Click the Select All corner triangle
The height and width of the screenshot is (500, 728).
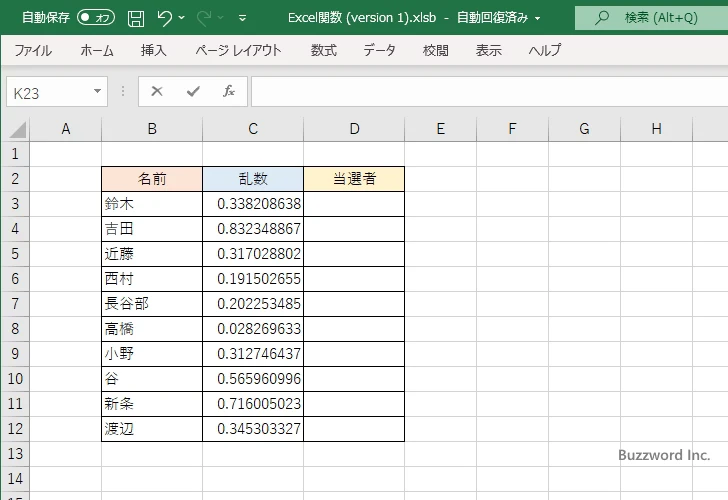pyautogui.click(x=18, y=130)
